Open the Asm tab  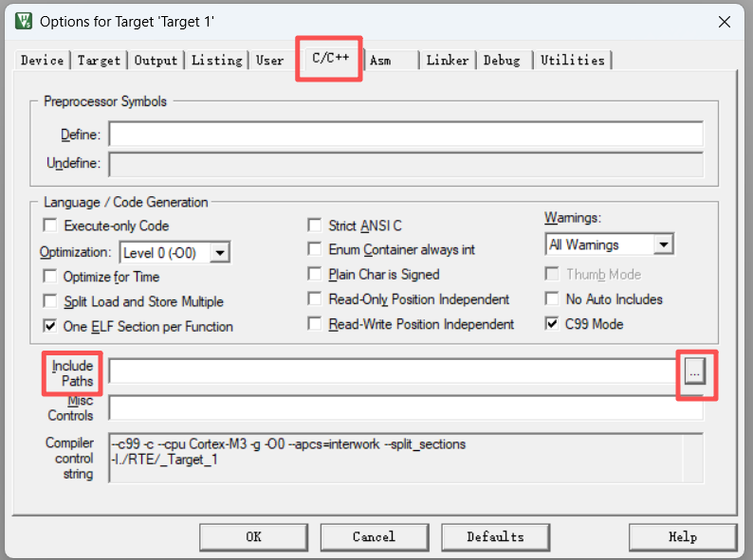point(380,61)
